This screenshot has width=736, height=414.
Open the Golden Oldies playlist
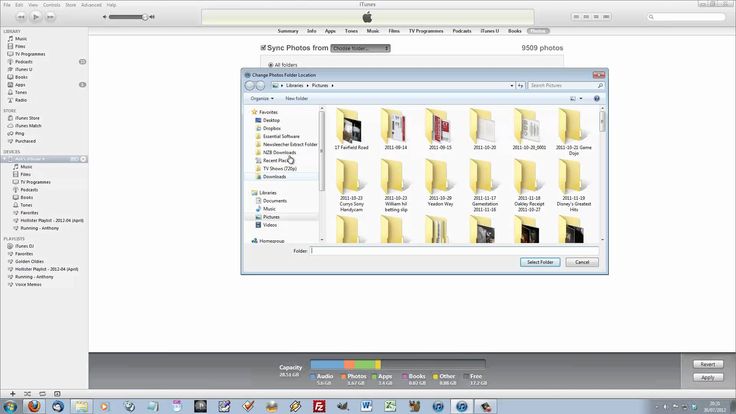point(29,261)
